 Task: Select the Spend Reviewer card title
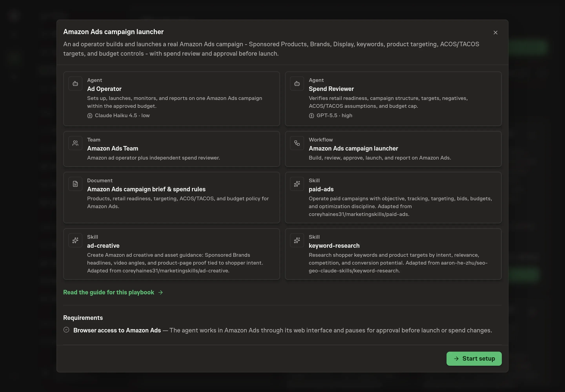click(331, 89)
